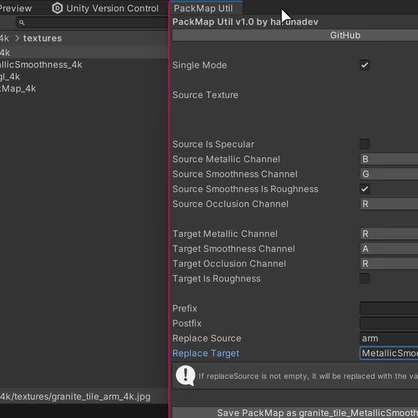Click the search magnifier icon in project panel
This screenshot has width=418, height=418.
22,23
